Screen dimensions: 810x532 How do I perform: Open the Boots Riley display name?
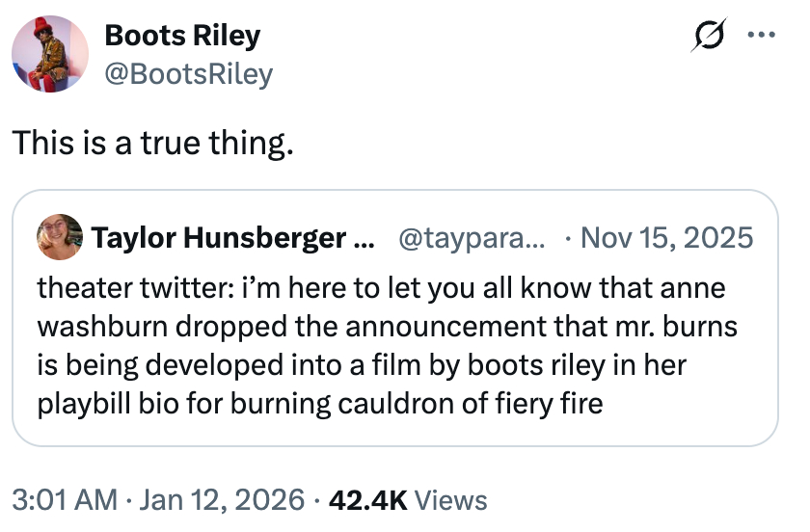click(182, 37)
